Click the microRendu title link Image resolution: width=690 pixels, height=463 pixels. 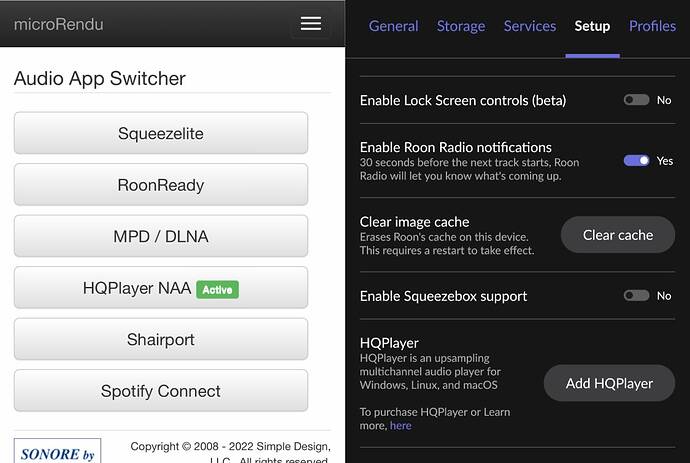59,24
